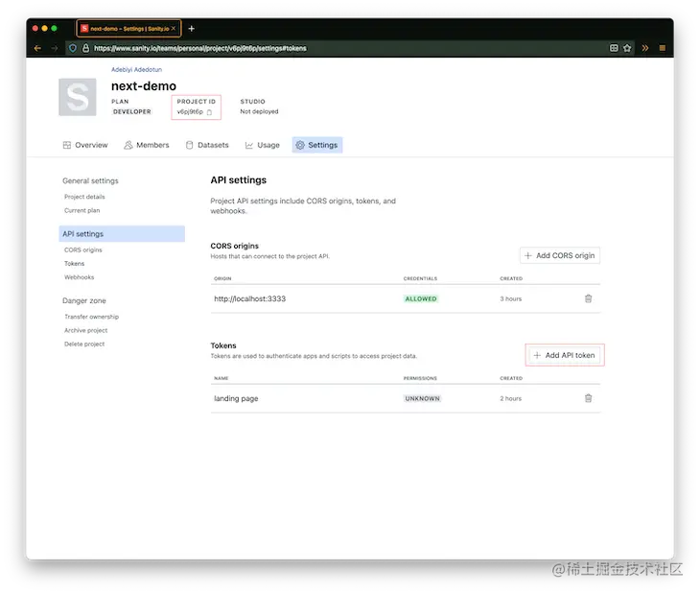
Task: Open a new browser tab
Action: [x=191, y=29]
